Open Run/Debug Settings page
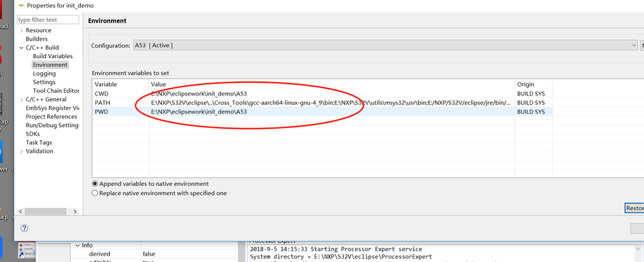 point(53,125)
